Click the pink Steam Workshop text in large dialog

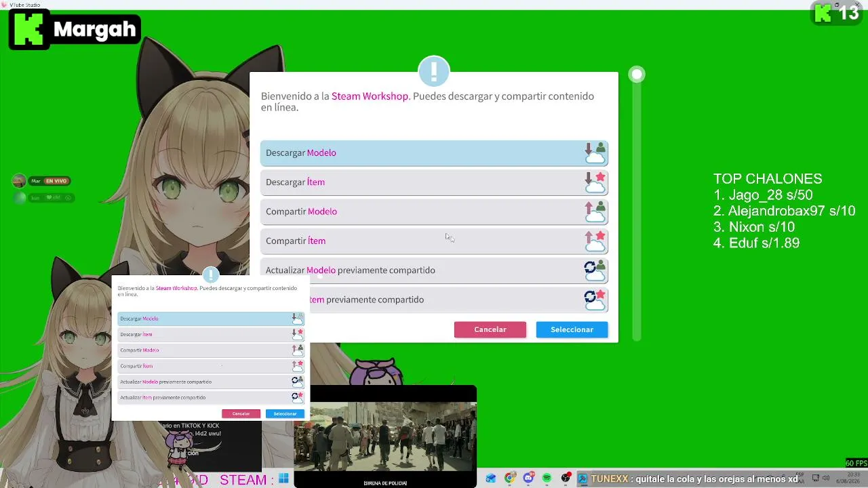click(370, 96)
